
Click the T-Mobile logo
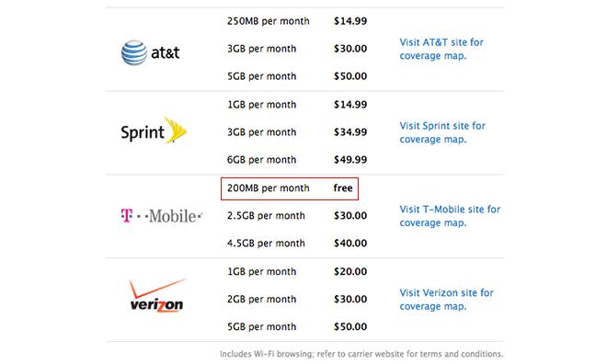pos(162,215)
